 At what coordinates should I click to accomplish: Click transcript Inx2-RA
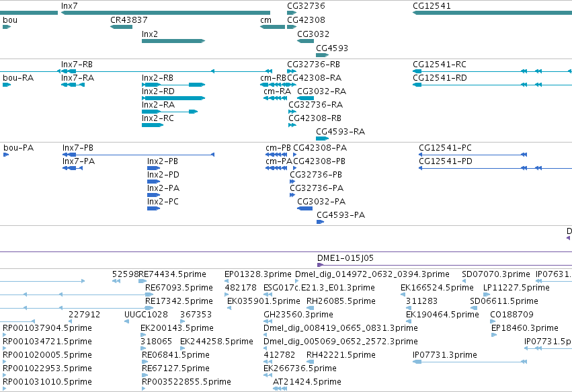point(169,112)
